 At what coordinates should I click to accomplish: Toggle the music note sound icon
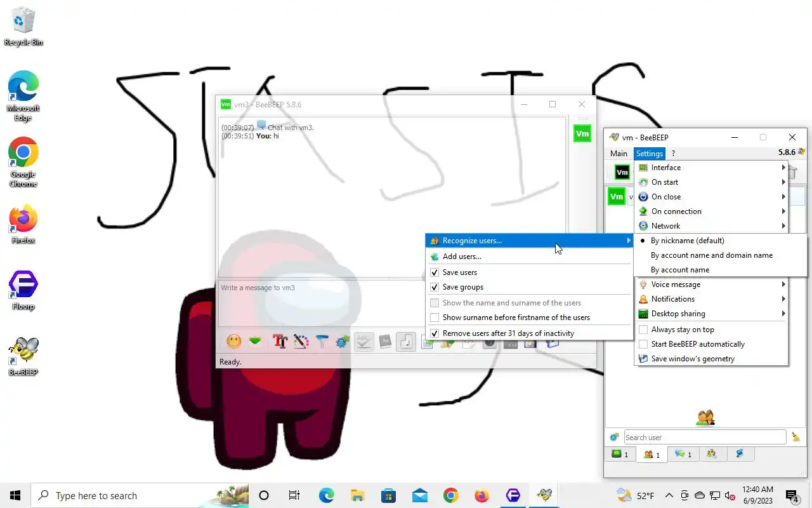tap(406, 342)
